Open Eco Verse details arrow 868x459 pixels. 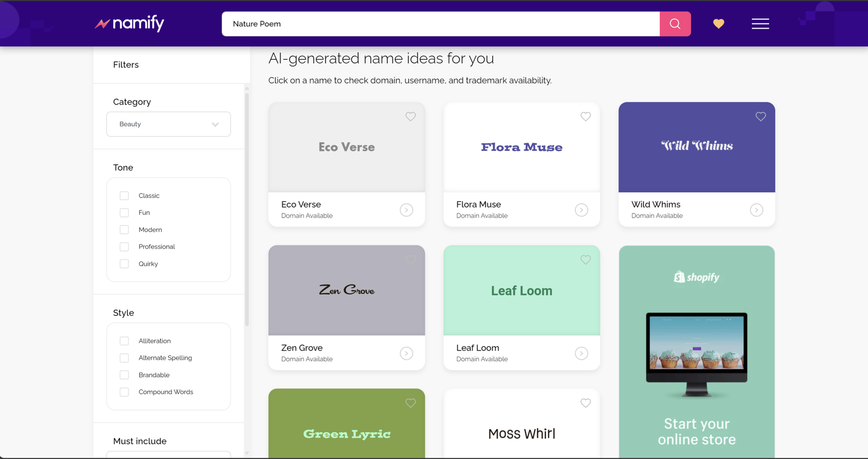[x=406, y=210]
